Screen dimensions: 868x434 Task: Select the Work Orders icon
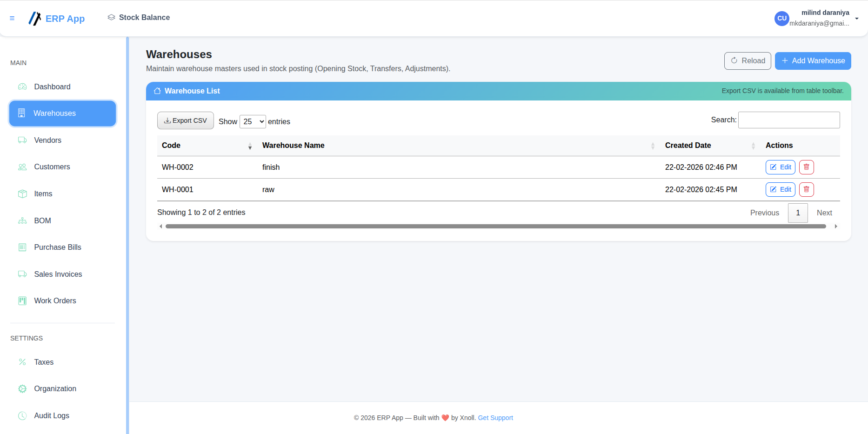[22, 300]
